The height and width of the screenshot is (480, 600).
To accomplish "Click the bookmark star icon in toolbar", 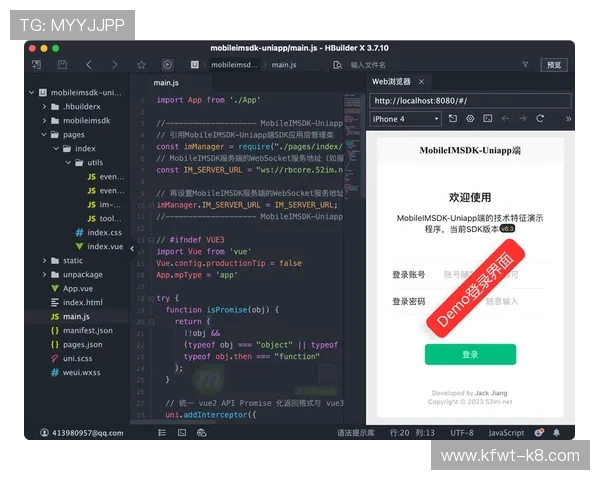I will pos(141,65).
